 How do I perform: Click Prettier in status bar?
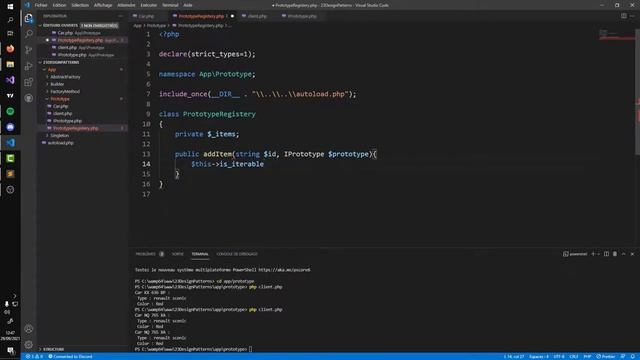(x=605, y=356)
